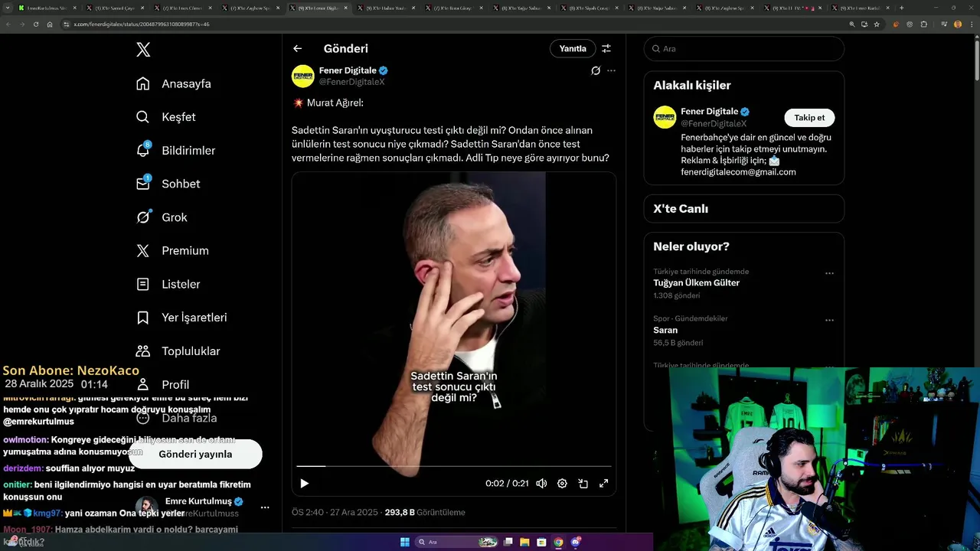Toggle picture-in-picture for the video
This screenshot has width=980, height=551.
click(583, 483)
